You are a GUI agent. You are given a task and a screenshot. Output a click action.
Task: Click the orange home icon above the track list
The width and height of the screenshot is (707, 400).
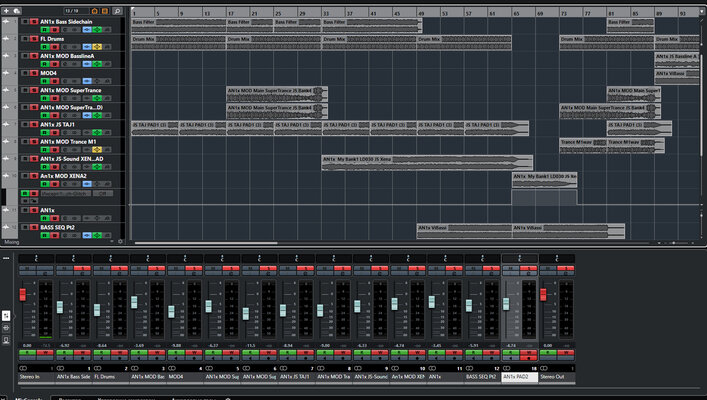click(x=95, y=11)
